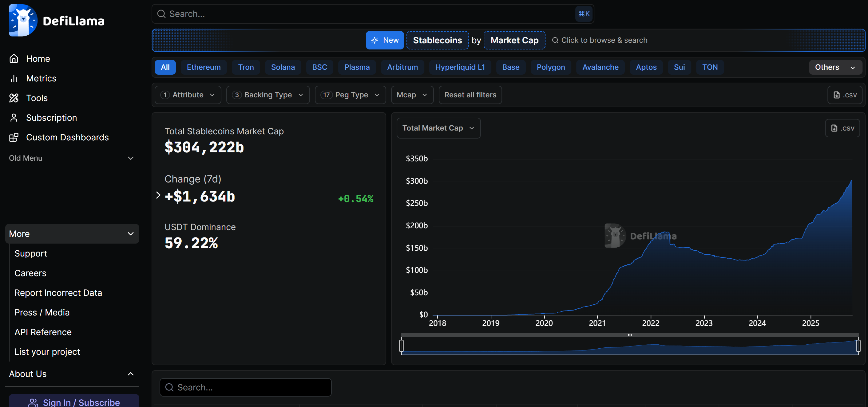Expand the Change (7d) details arrow

158,195
